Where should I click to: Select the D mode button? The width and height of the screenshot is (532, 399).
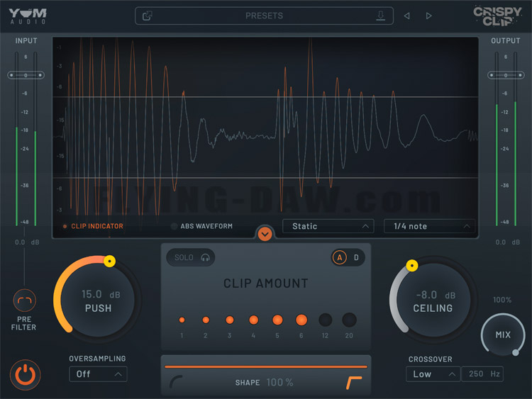tap(356, 258)
